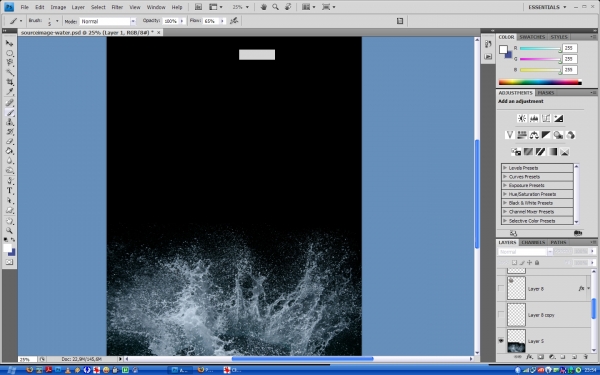
Task: Select the Type tool
Action: point(9,191)
